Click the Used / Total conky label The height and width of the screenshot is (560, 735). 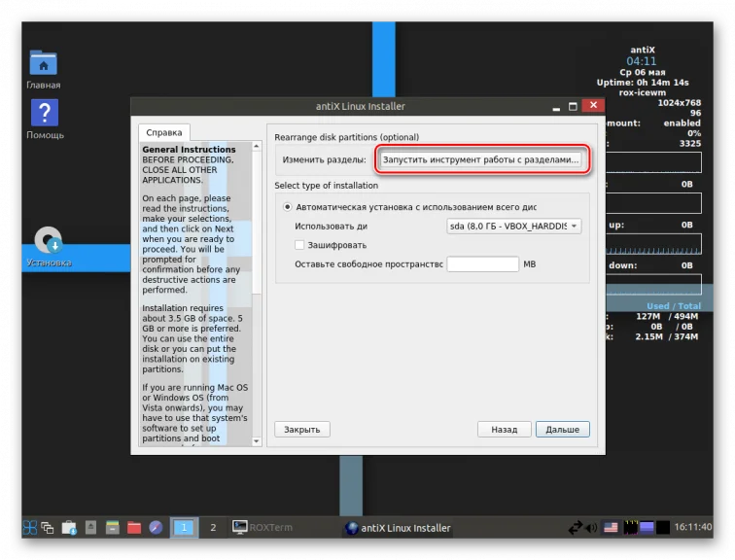click(x=674, y=306)
